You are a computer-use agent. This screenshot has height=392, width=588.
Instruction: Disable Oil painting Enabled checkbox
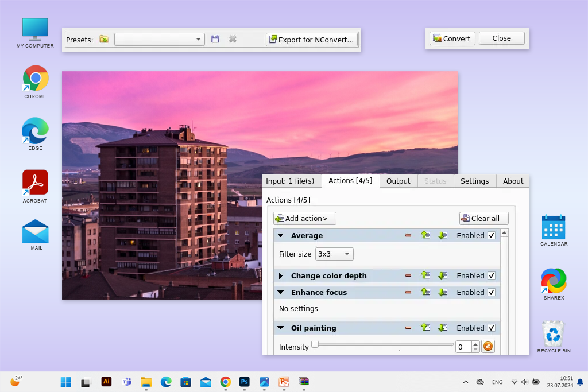[492, 328]
